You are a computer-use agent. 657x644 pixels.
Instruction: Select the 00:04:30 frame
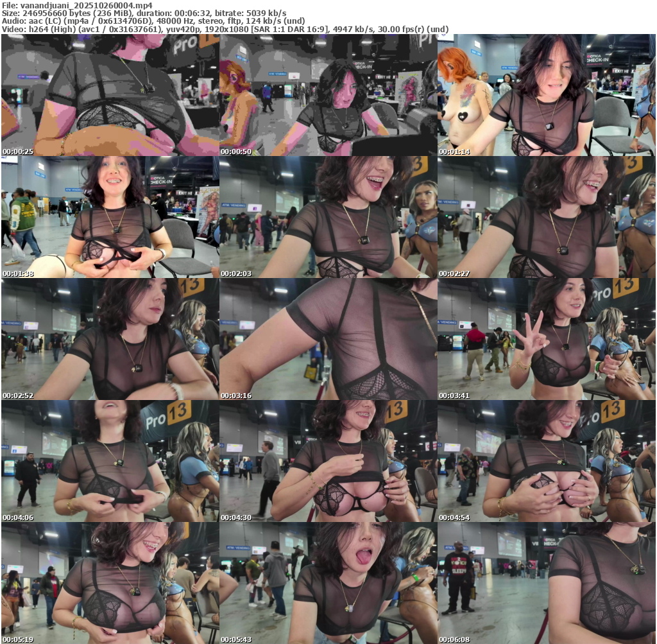click(328, 461)
